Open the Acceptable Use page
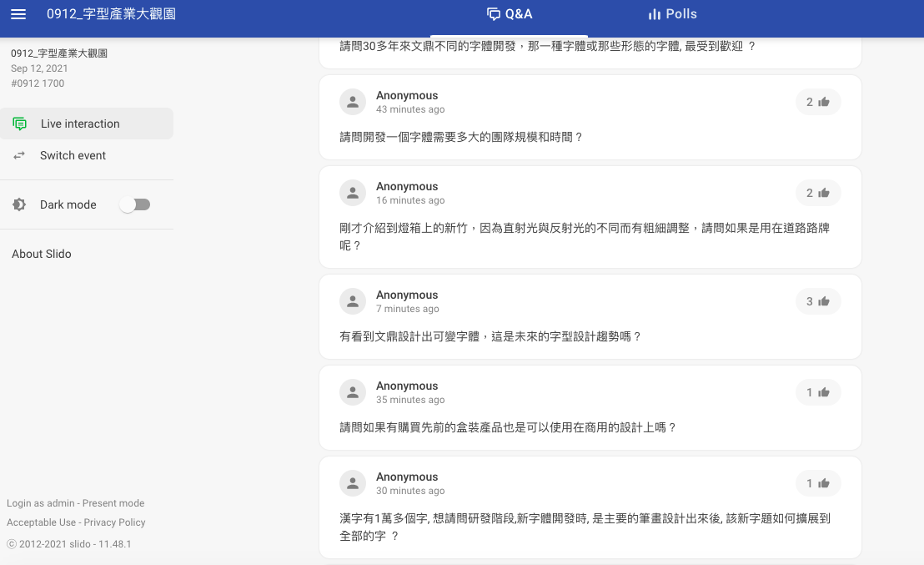The height and width of the screenshot is (565, 924). (41, 522)
